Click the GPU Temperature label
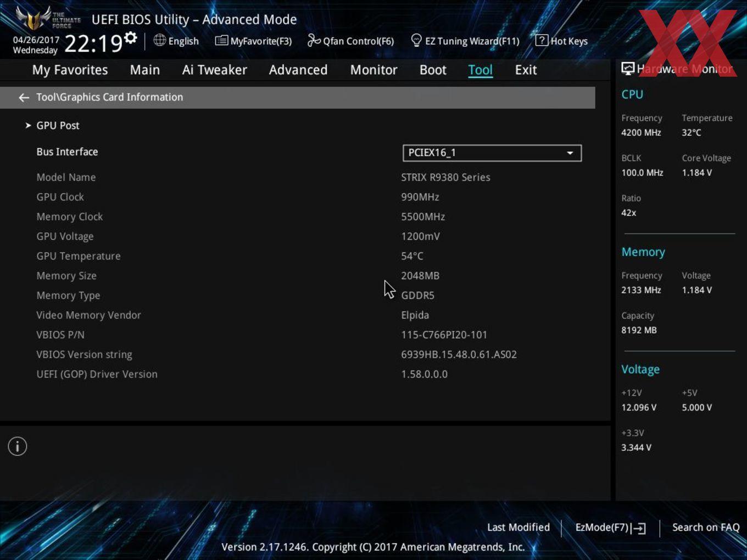Image resolution: width=747 pixels, height=560 pixels. click(79, 256)
